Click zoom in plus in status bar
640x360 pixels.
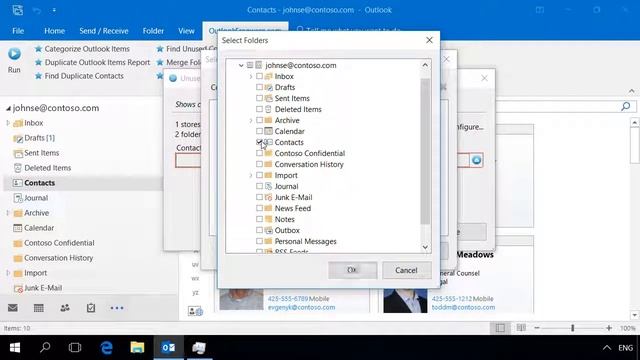tap(609, 328)
